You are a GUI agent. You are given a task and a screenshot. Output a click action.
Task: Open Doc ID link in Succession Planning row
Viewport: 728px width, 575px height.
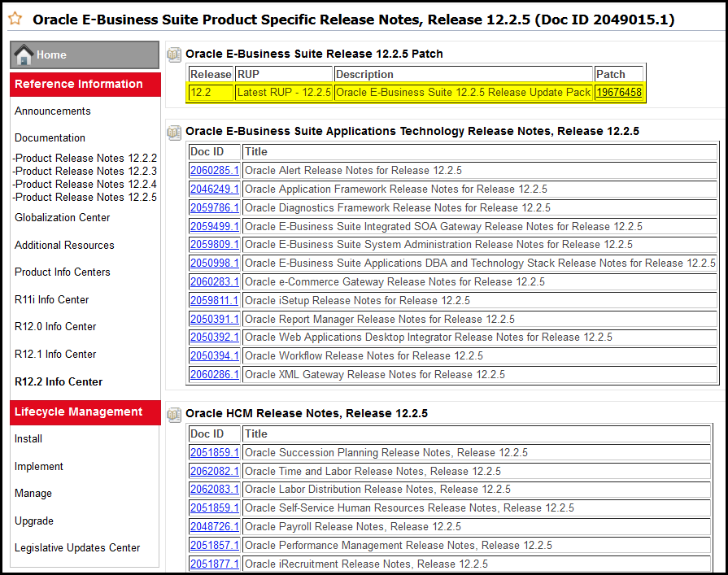coord(215,452)
